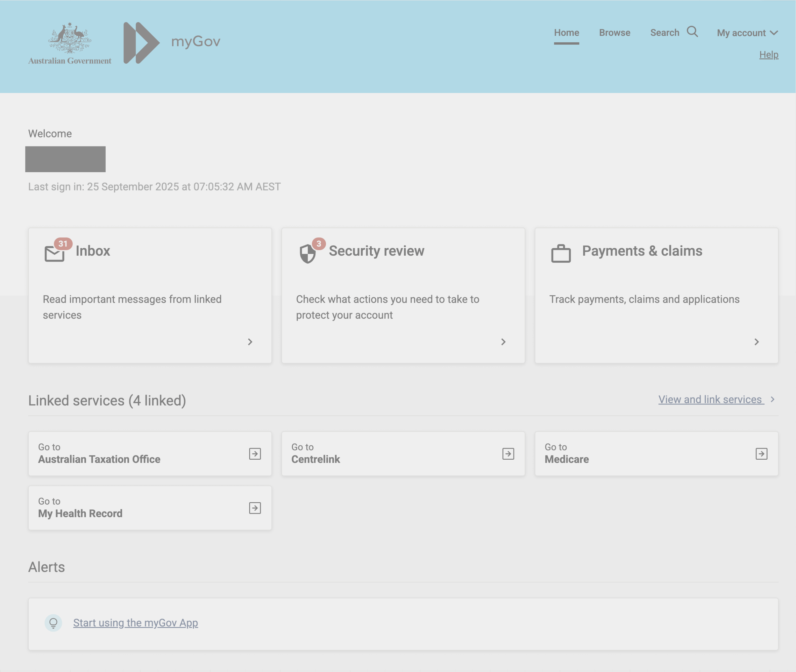The image size is (796, 672).
Task: Open the Browse nav item
Action: (x=615, y=33)
